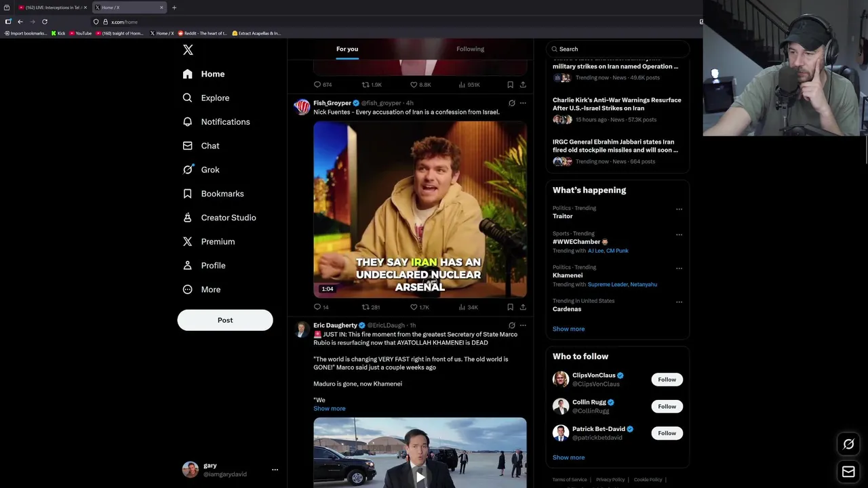
Task: Play the Nick Fuentes video
Action: pos(420,209)
